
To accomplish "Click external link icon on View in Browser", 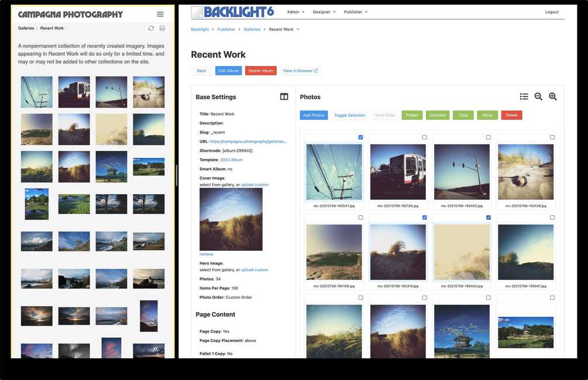I will coord(316,71).
